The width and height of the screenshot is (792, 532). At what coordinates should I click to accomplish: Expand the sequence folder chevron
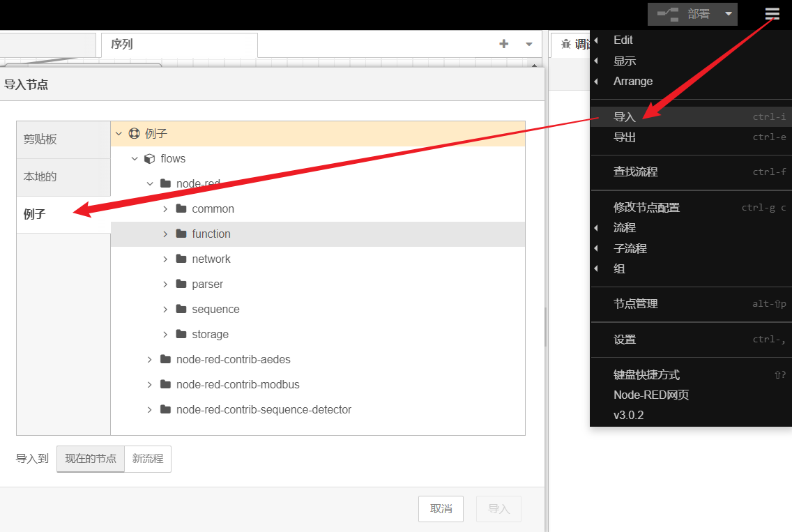click(165, 309)
